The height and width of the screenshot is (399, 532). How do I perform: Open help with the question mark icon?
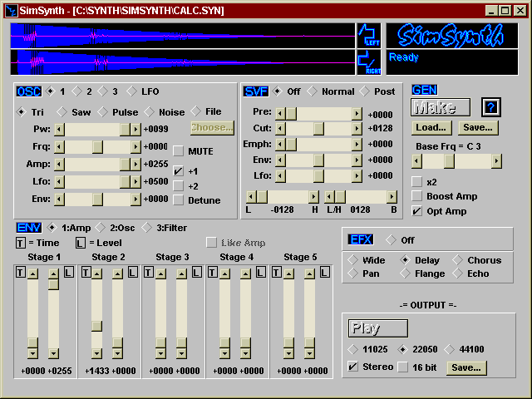tap(491, 107)
